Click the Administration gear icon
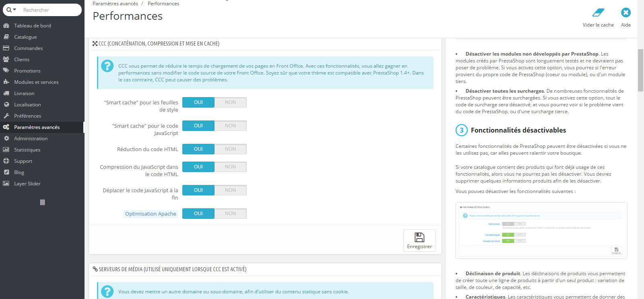The height and width of the screenshot is (299, 644). (x=6, y=138)
